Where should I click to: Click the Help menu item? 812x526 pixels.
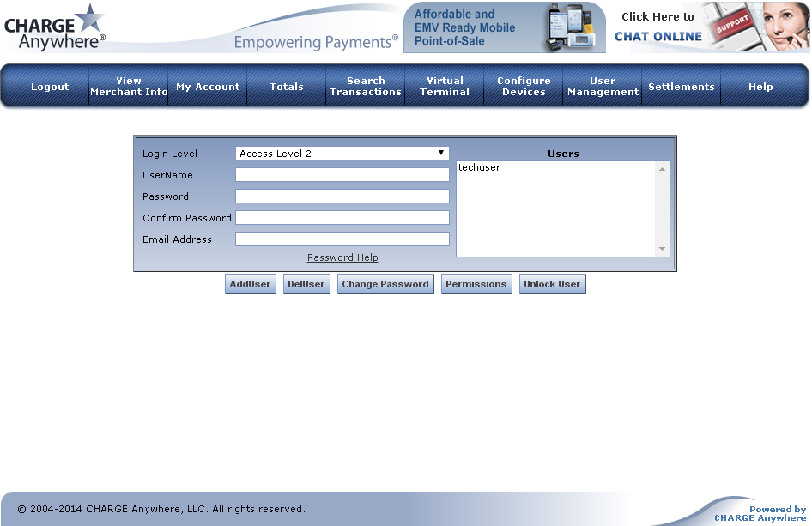pos(760,87)
